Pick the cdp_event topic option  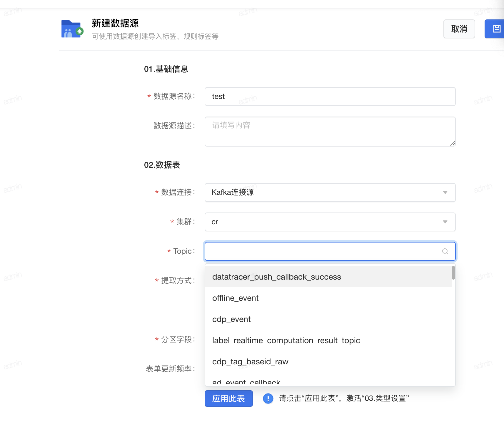coord(231,319)
